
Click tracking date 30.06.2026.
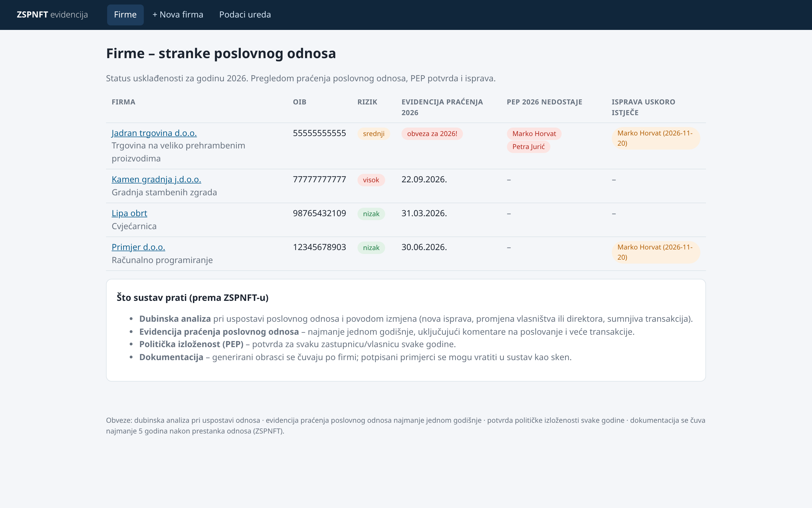424,247
